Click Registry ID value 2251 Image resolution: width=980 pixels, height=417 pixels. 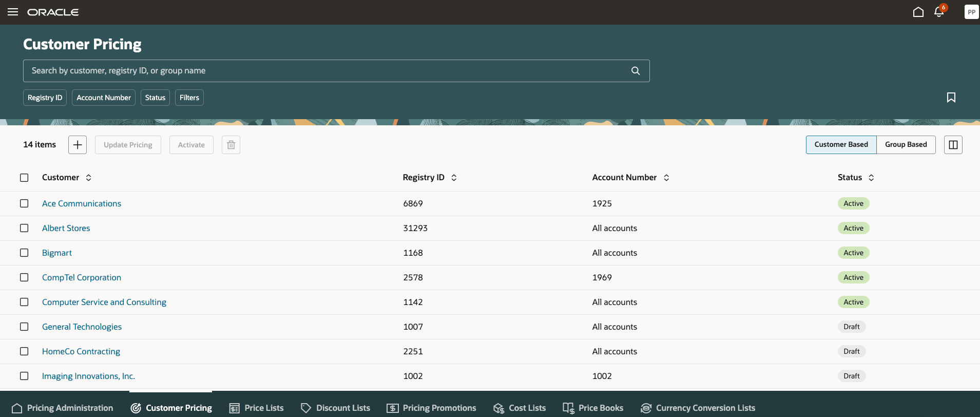[x=413, y=351]
